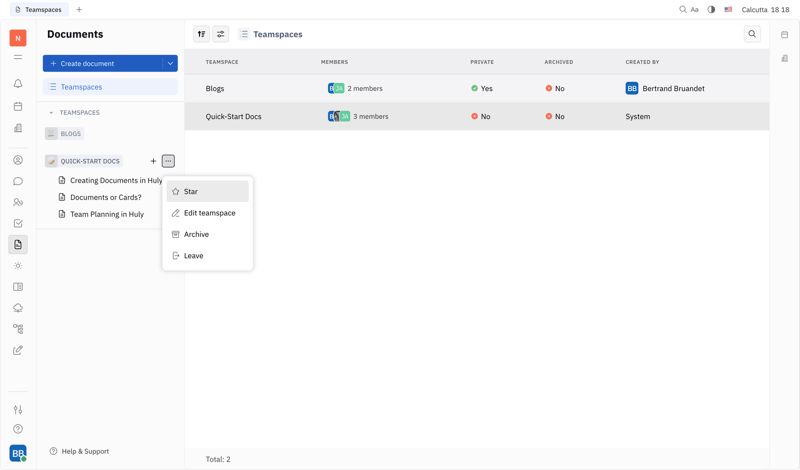Open the checkbox tracker icon in sidebar

click(18, 224)
